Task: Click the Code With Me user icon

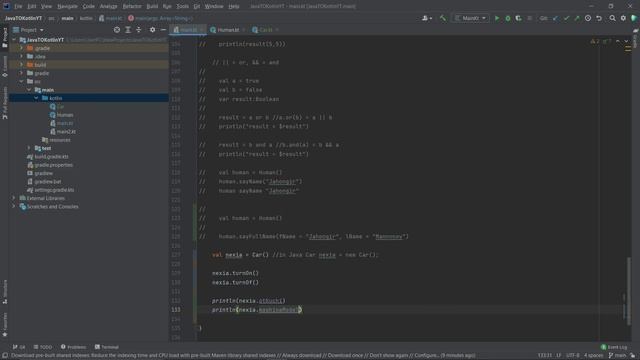Action: coord(427,18)
